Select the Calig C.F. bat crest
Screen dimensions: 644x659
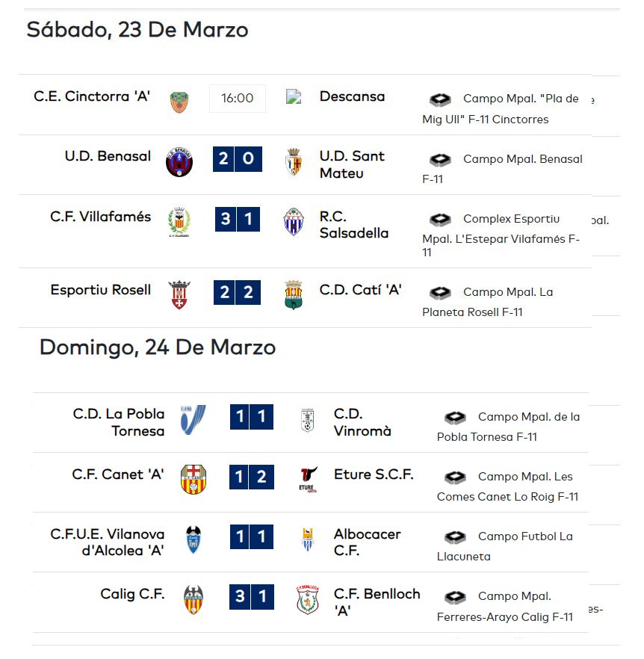(193, 600)
